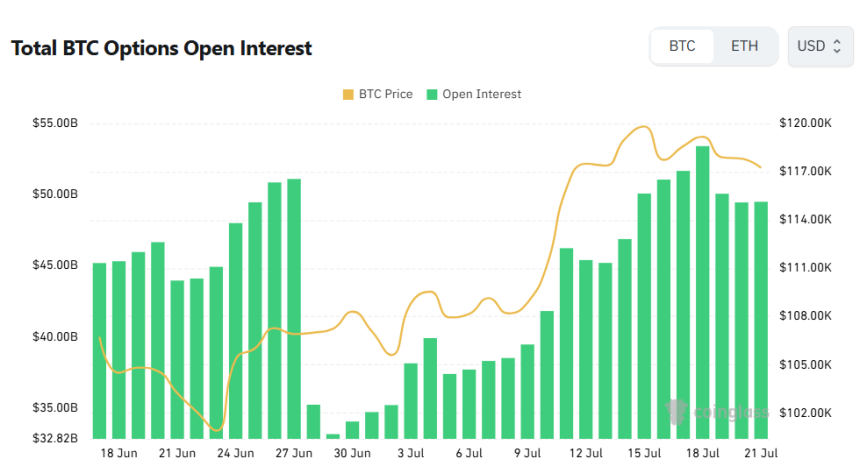Viewport: 860px width, 459px height.
Task: Click the 3 Jul x-axis date label
Action: [x=411, y=453]
